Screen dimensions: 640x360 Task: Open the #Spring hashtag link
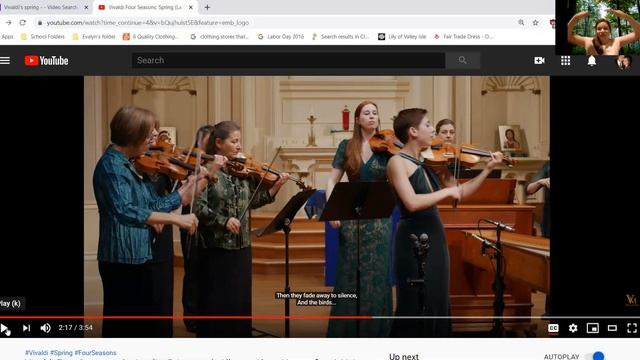pyautogui.click(x=61, y=353)
